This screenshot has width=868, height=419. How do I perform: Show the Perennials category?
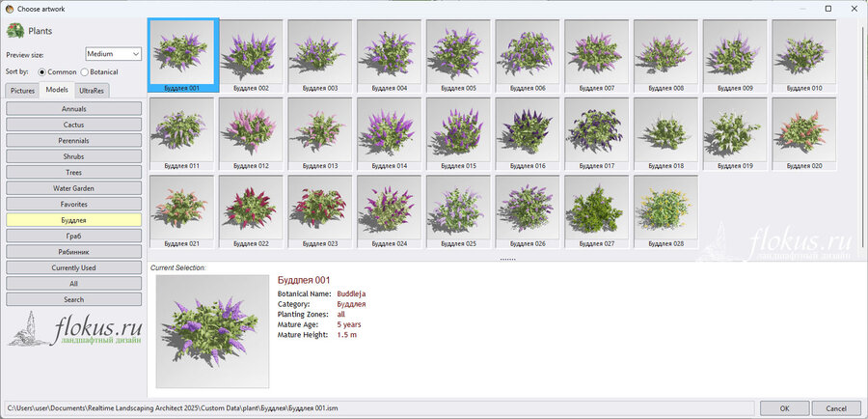point(73,141)
